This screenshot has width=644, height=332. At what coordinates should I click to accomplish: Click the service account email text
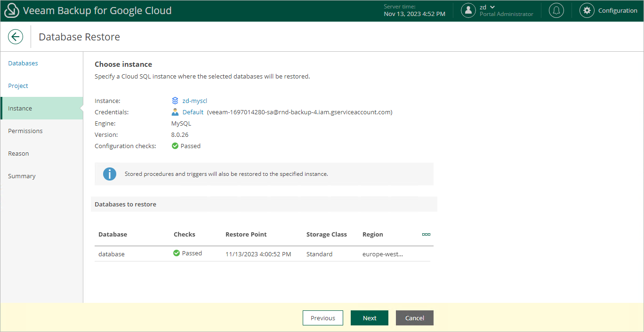[x=300, y=112]
